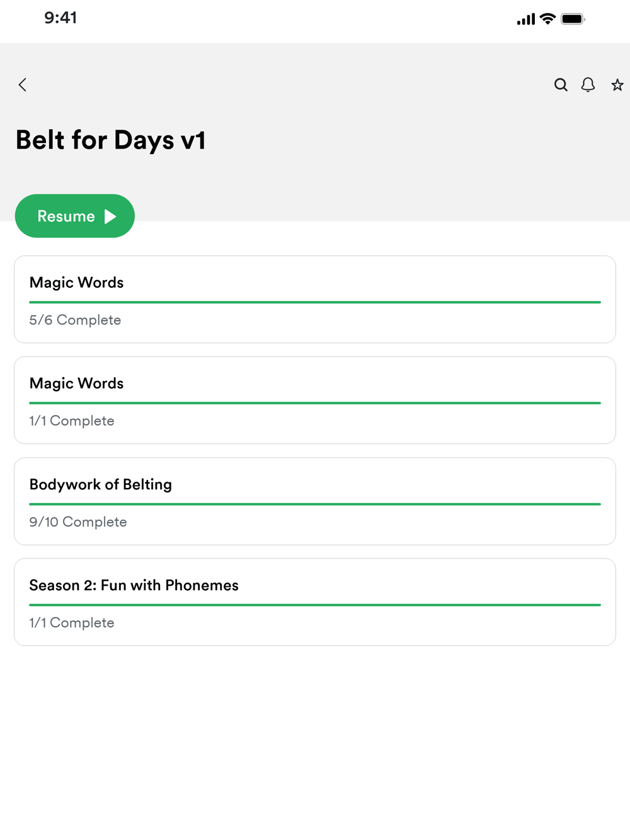
Task: Tap the play triangle inside Resume
Action: (110, 217)
